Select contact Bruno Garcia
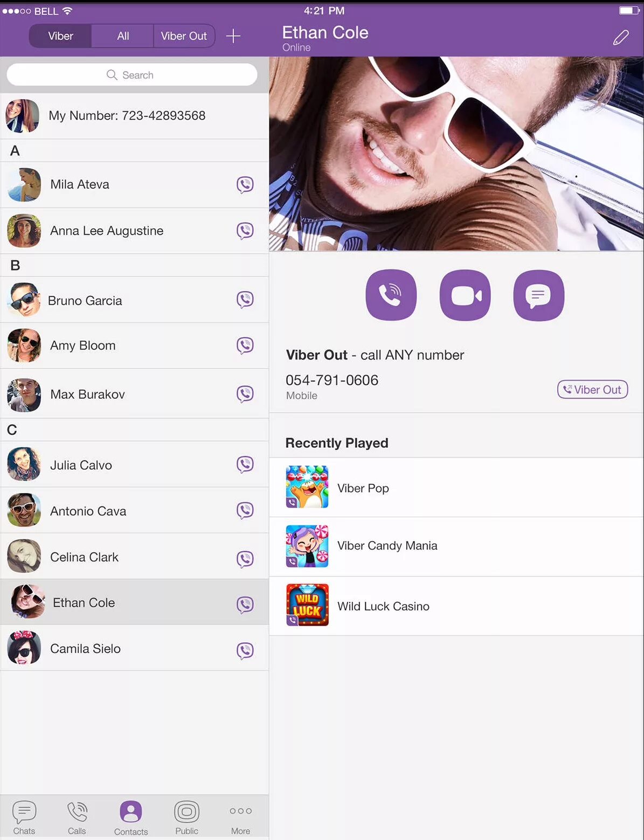Screen dimensions: 644x840 point(135,300)
